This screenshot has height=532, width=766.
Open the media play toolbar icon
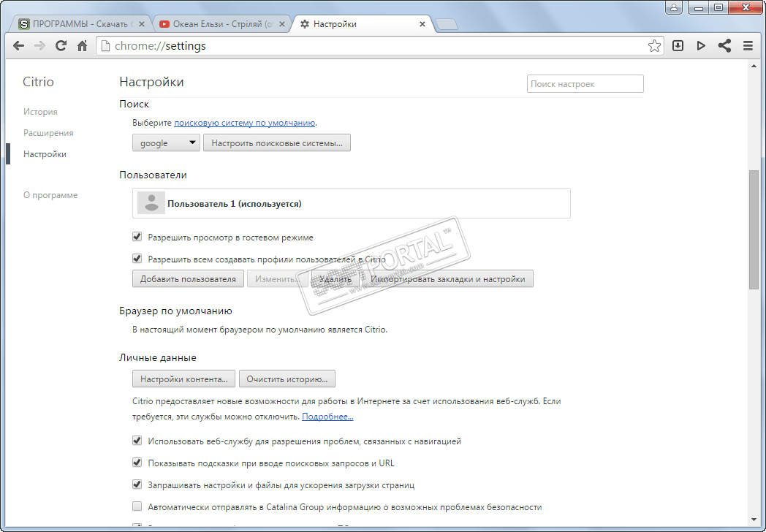[x=701, y=46]
